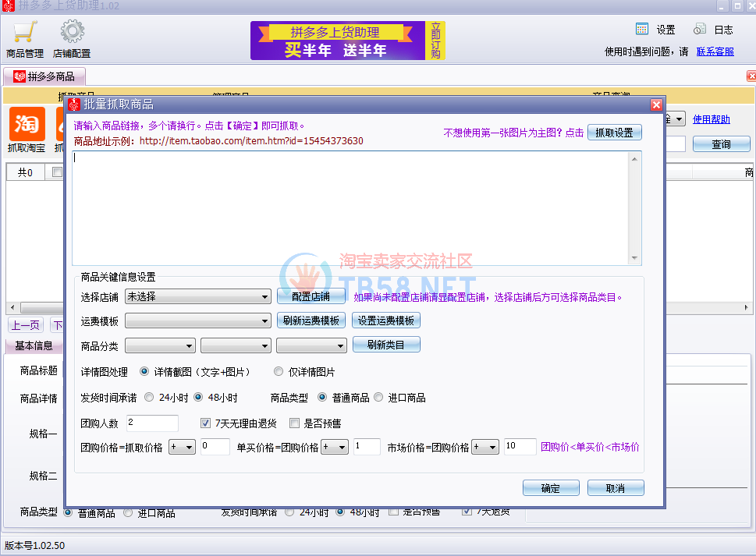Select 24小时 shipping promise in dialog
The width and height of the screenshot is (756, 556).
click(149, 397)
